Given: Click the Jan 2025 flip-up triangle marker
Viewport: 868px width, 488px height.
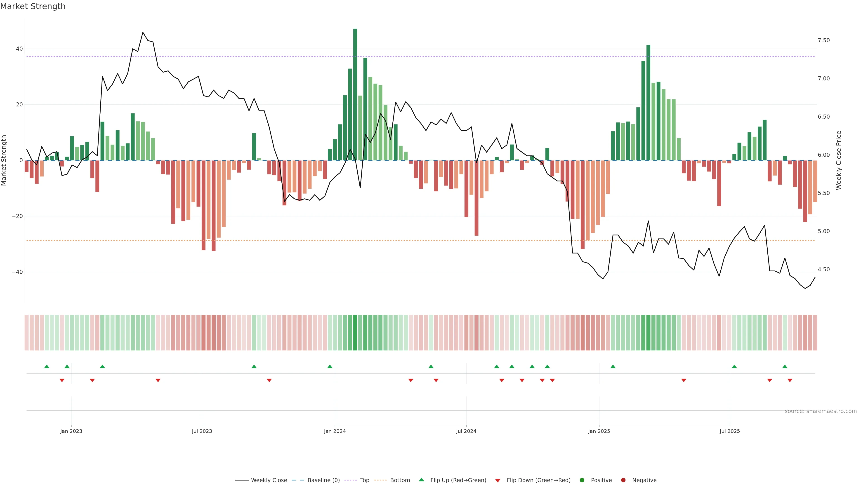Looking at the screenshot, I should tap(613, 366).
